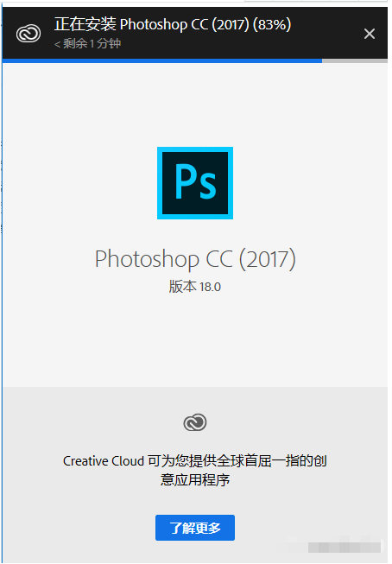The height and width of the screenshot is (564, 392).
Task: Click the blurred watermark at bottom right
Action: coord(345,547)
